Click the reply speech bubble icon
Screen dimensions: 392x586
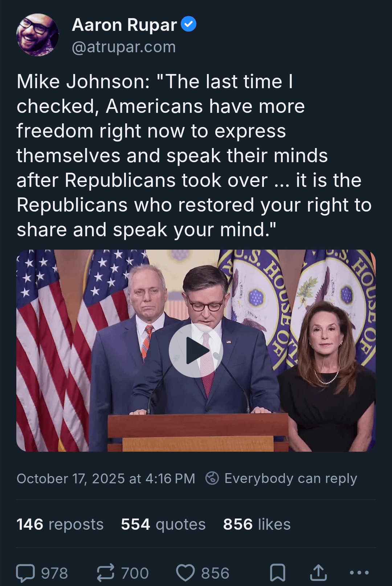[x=25, y=573]
